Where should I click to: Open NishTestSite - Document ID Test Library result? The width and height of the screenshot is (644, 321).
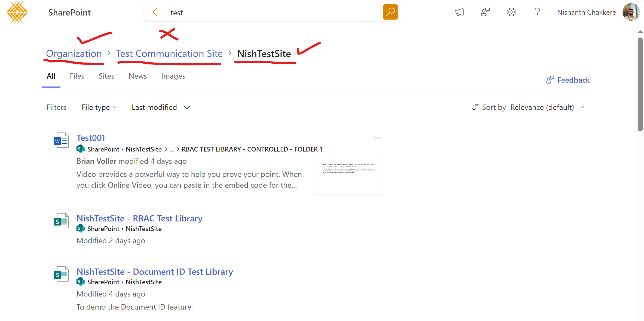155,272
